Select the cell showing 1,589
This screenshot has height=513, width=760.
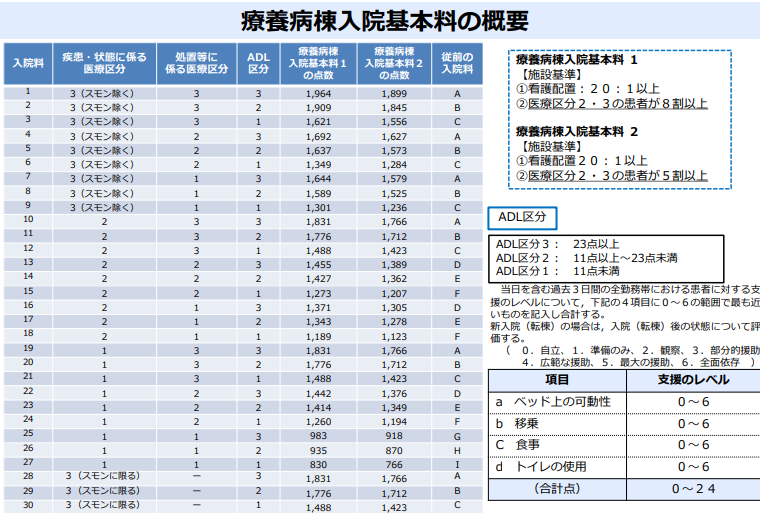[318, 194]
